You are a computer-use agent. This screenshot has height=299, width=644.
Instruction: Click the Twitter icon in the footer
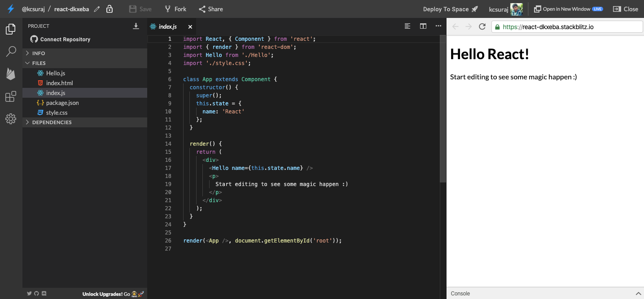pyautogui.click(x=29, y=294)
